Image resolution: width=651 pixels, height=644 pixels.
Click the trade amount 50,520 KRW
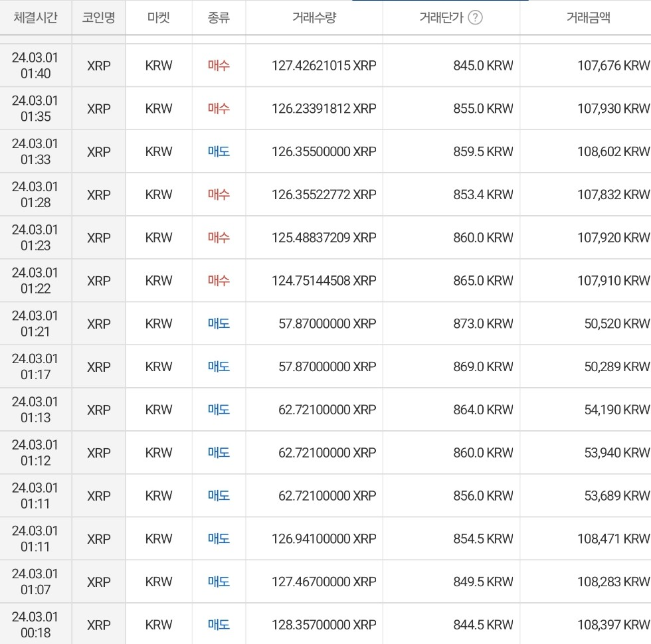tap(617, 324)
